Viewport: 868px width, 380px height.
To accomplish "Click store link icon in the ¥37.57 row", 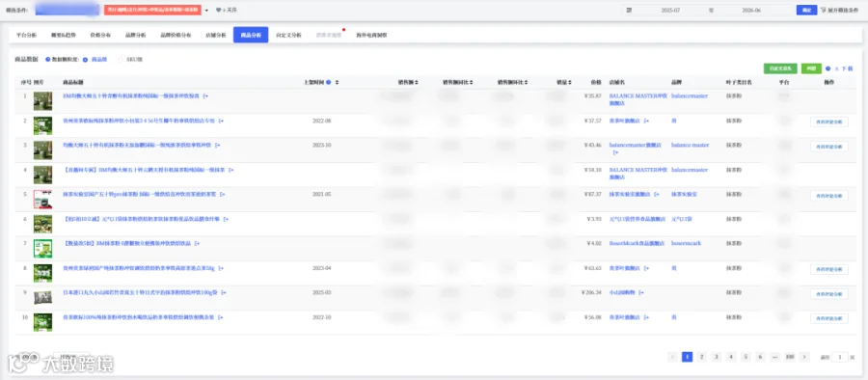I will (646, 121).
